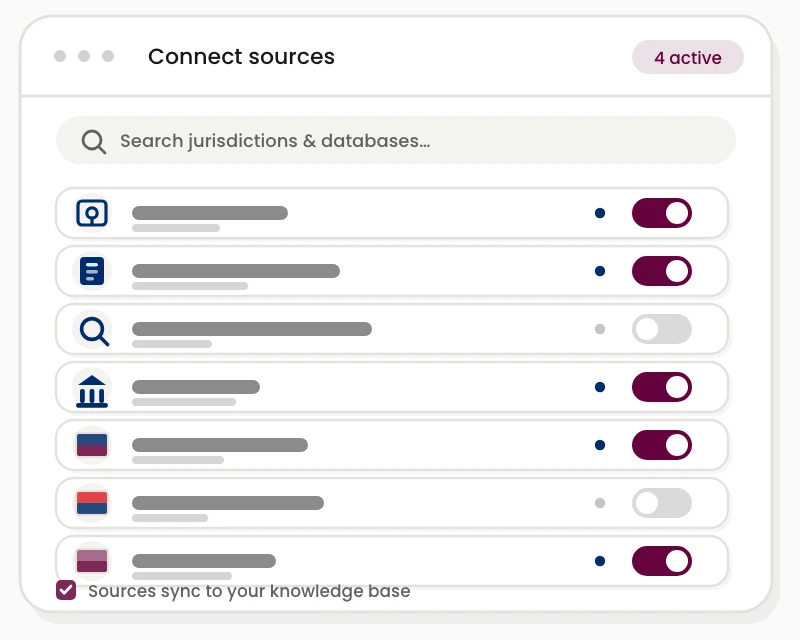Click the map pin source icon
Image resolution: width=800 pixels, height=640 pixels.
(x=92, y=213)
